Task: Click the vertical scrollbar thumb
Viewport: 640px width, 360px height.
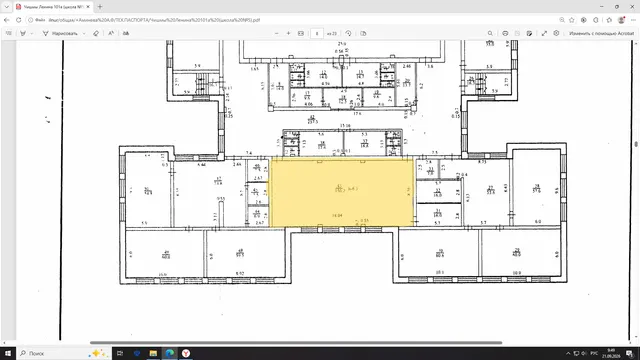Action: click(636, 144)
